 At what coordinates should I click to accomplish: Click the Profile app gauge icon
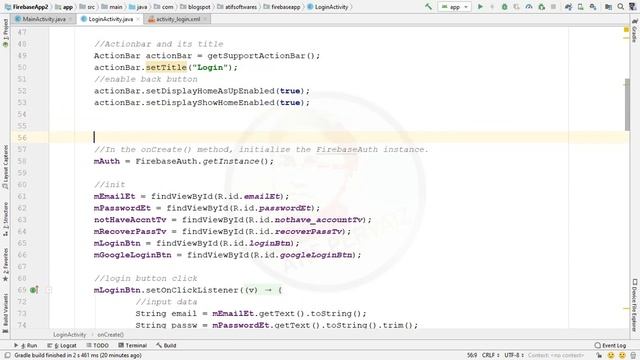coord(529,7)
